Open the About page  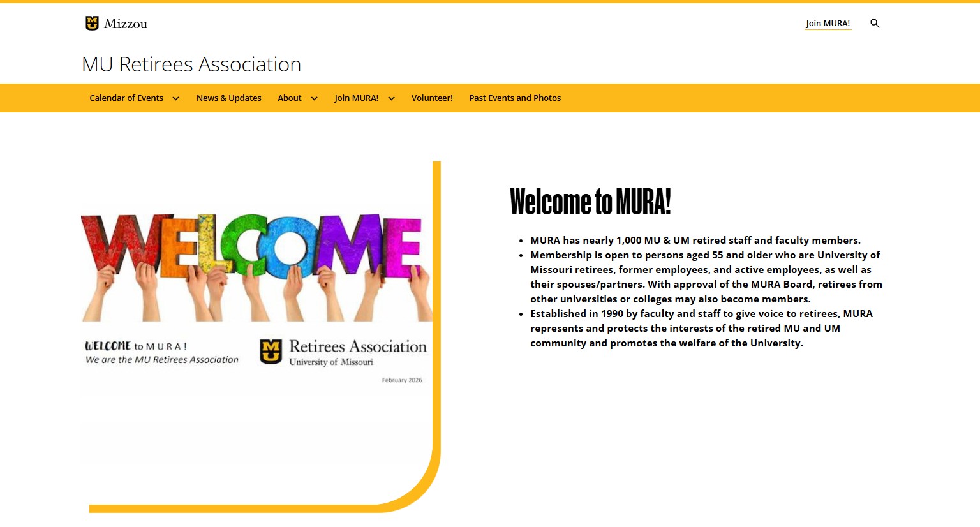pos(290,98)
